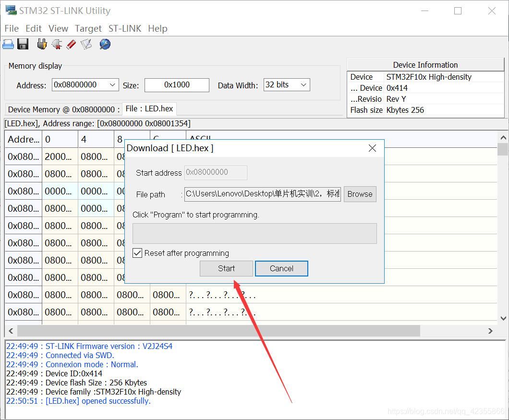This screenshot has height=420, width=509.
Task: Minimize the ST-LINK Utility window
Action: (424, 11)
